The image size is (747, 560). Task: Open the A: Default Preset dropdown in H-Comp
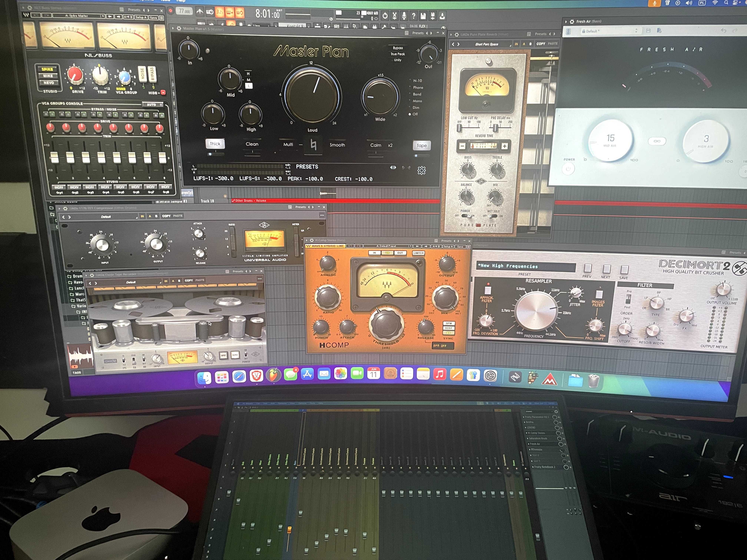click(388, 246)
